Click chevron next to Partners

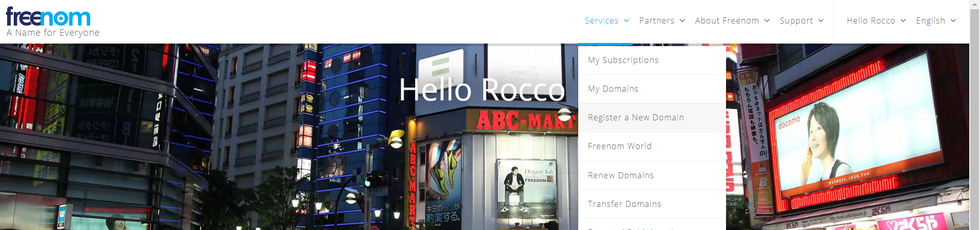point(682,20)
